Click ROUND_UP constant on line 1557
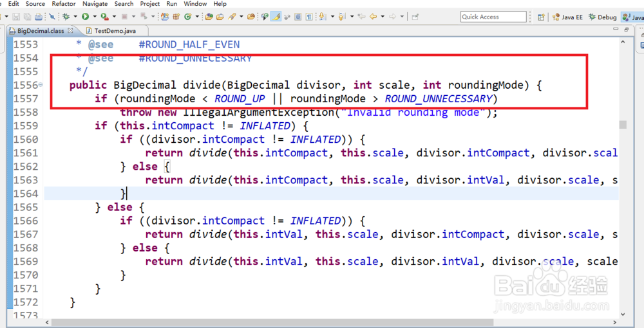644x328 pixels. (240, 99)
